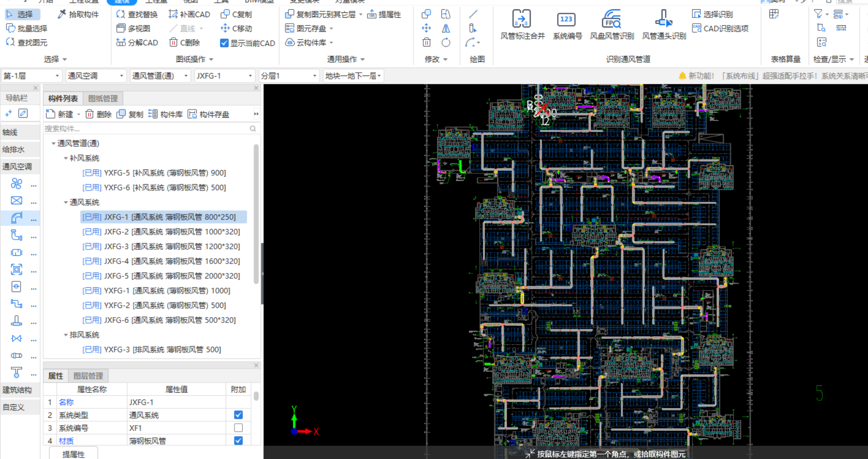Collapse the 补风系统 tree node
The width and height of the screenshot is (868, 459).
coord(66,158)
